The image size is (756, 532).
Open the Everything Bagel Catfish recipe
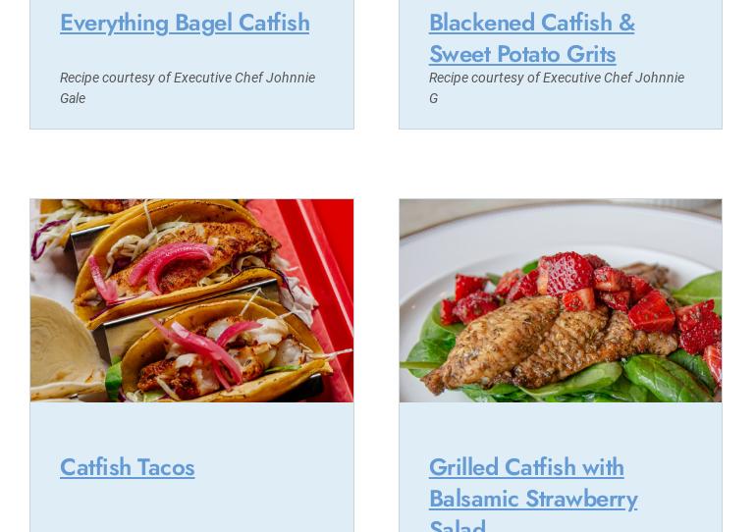click(x=185, y=24)
